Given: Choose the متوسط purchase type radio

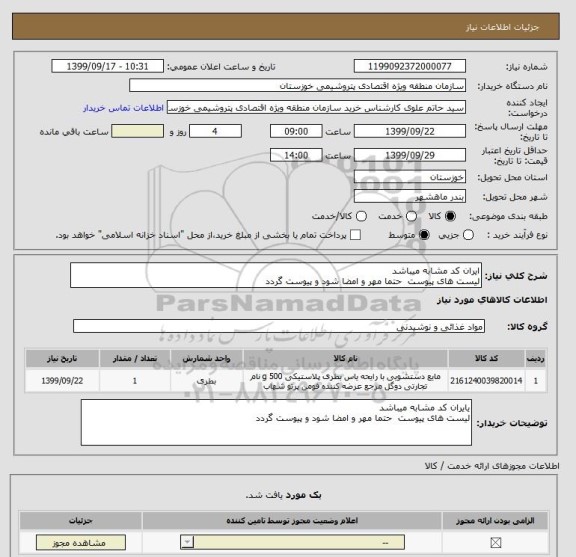Looking at the screenshot, I should pyautogui.click(x=424, y=235).
